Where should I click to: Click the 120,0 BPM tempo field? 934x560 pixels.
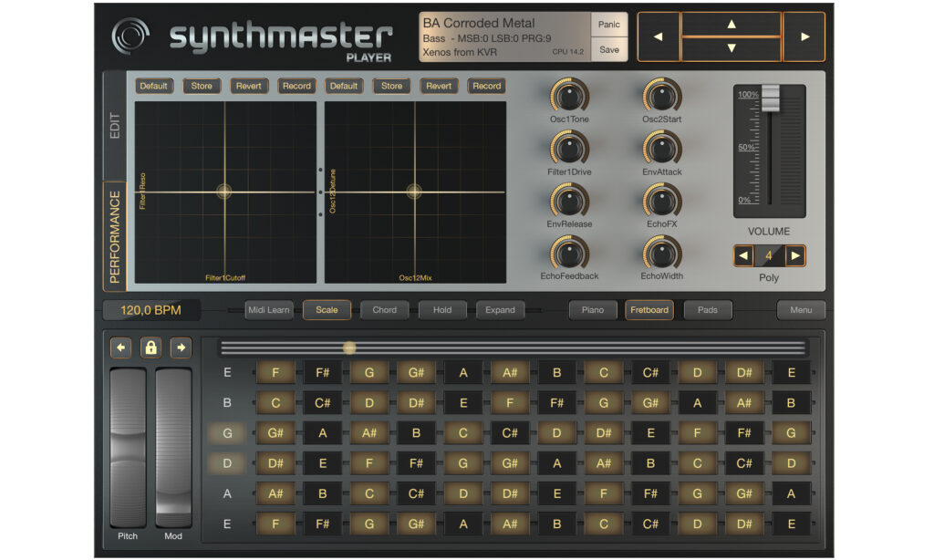[x=150, y=310]
